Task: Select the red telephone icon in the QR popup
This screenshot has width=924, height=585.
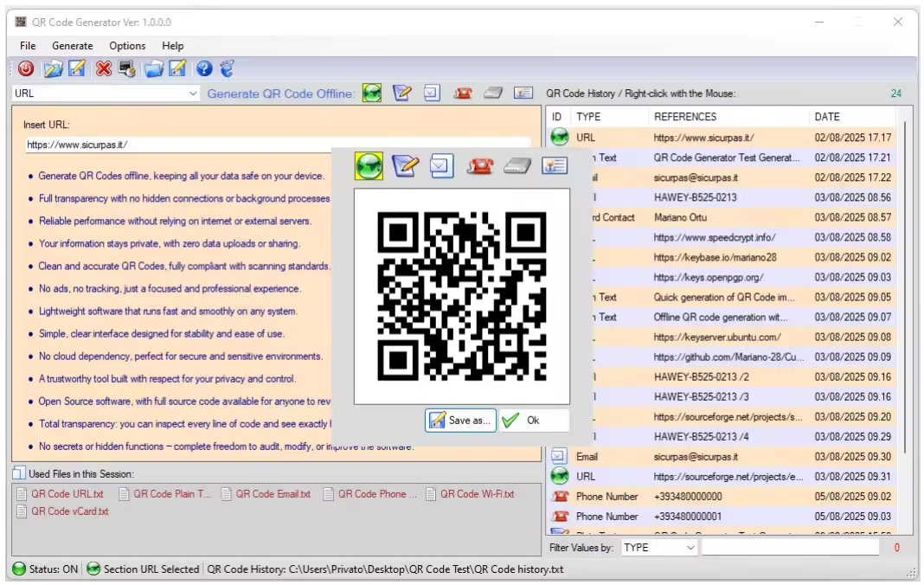Action: tap(479, 165)
